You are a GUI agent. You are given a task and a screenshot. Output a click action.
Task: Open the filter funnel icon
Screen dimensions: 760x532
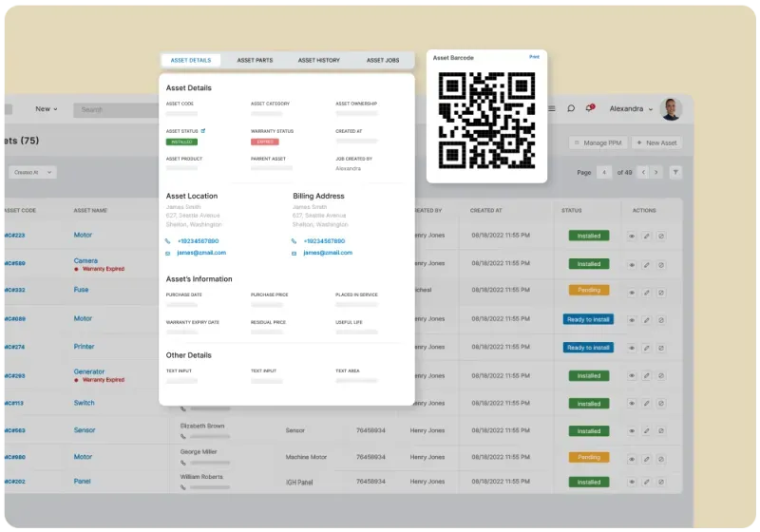[675, 172]
